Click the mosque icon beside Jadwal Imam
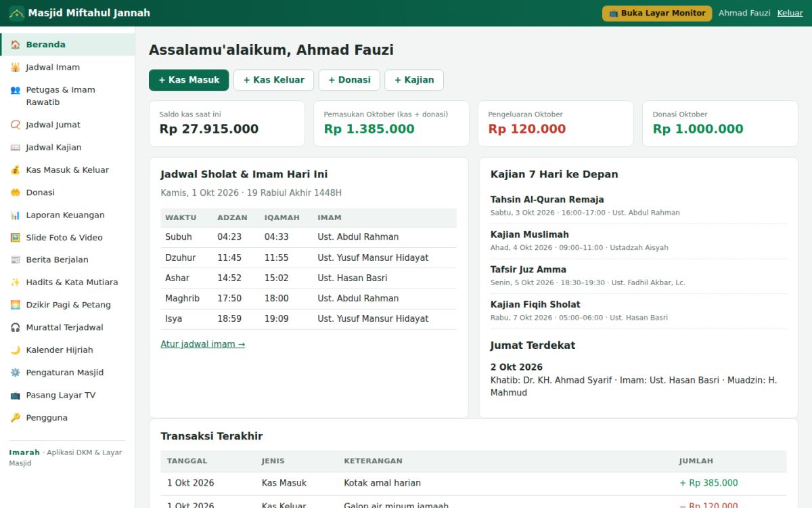The width and height of the screenshot is (812, 508). [x=15, y=67]
